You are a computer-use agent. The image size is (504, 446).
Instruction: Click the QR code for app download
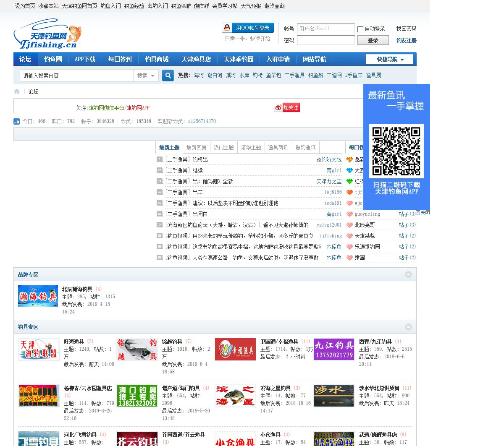[x=396, y=151]
